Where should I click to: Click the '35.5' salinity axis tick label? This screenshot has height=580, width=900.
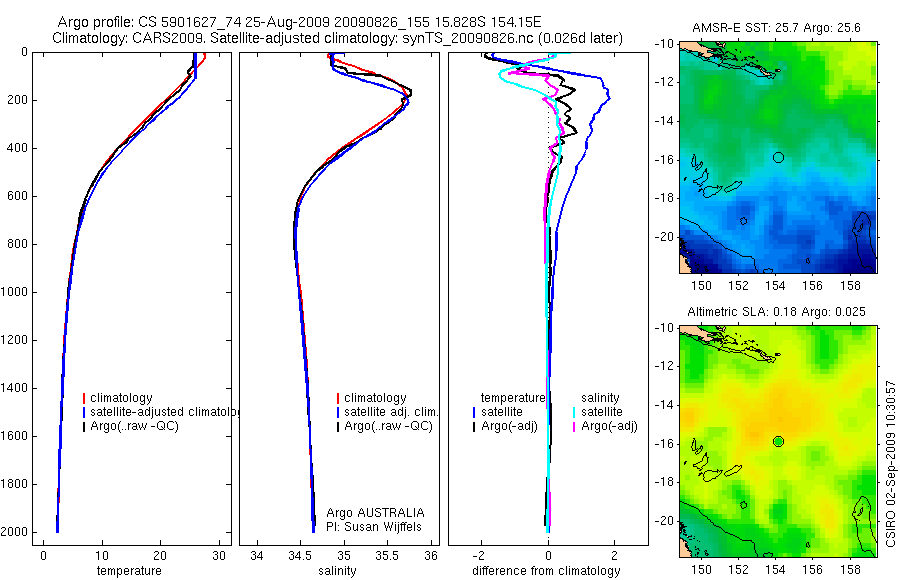tap(387, 556)
